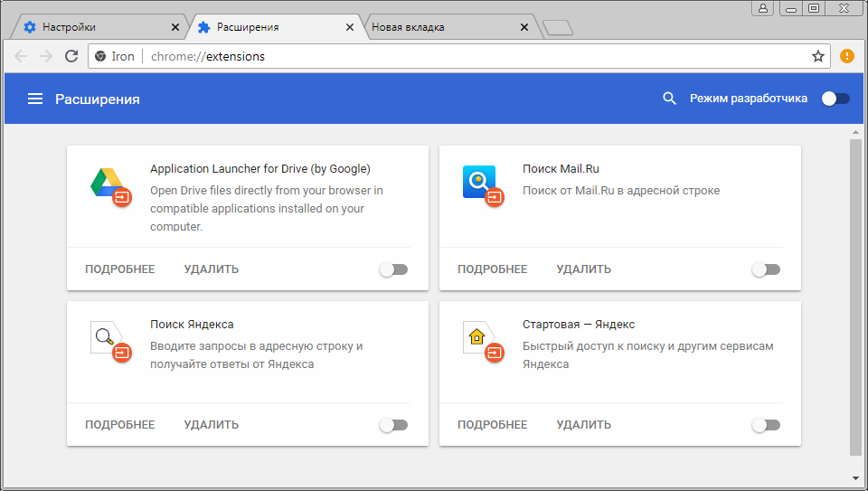Viewport: 868px width, 491px height.
Task: Bookmark this page with the star icon
Action: click(817, 56)
